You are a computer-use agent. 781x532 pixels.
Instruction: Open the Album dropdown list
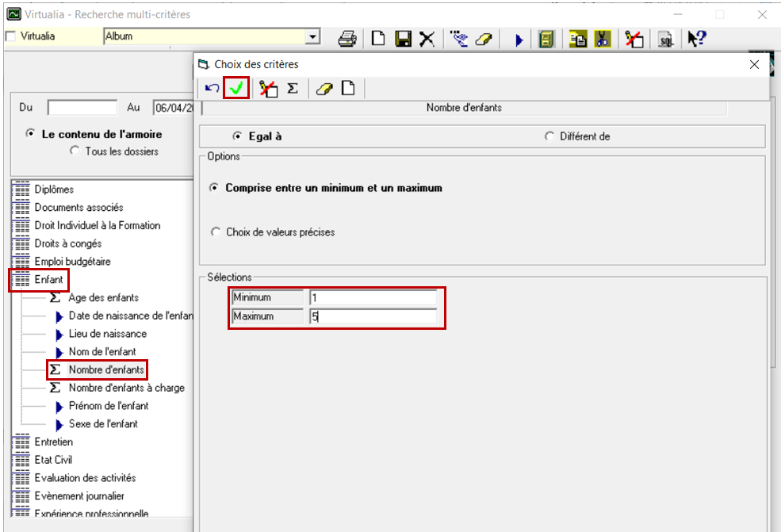point(312,36)
